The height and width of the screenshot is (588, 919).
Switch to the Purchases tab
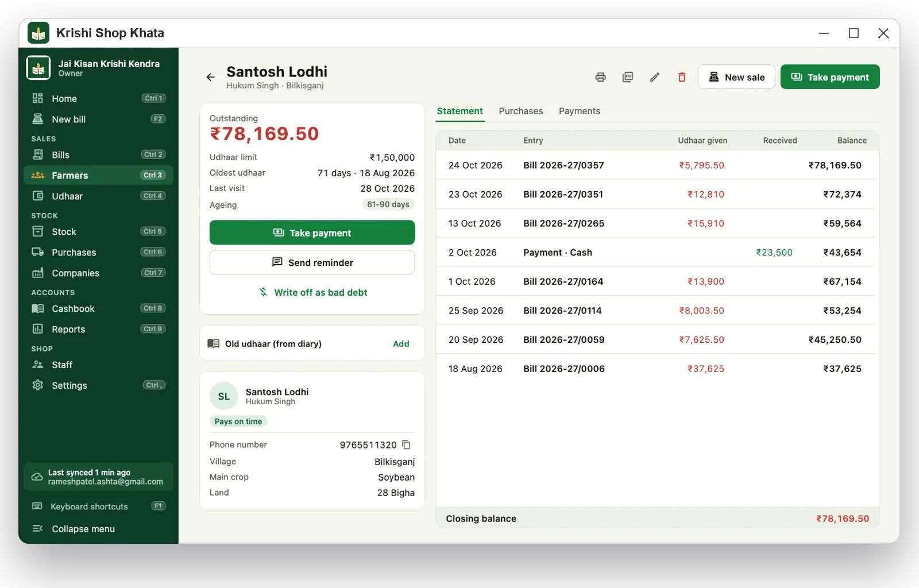[520, 111]
